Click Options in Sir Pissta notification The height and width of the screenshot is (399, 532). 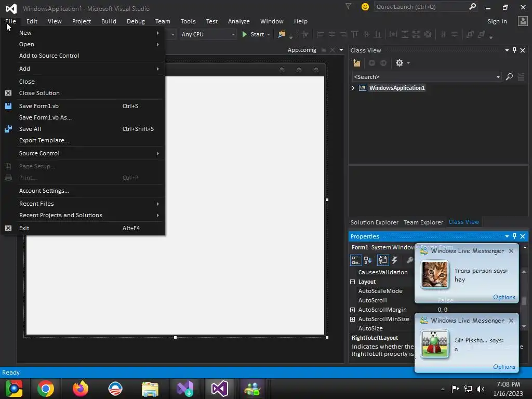click(x=504, y=366)
